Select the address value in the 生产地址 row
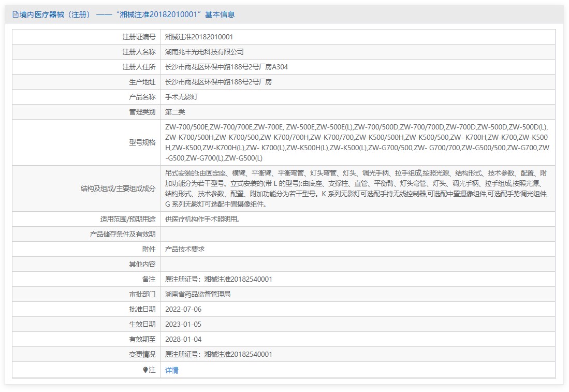569x392 pixels. pos(218,82)
